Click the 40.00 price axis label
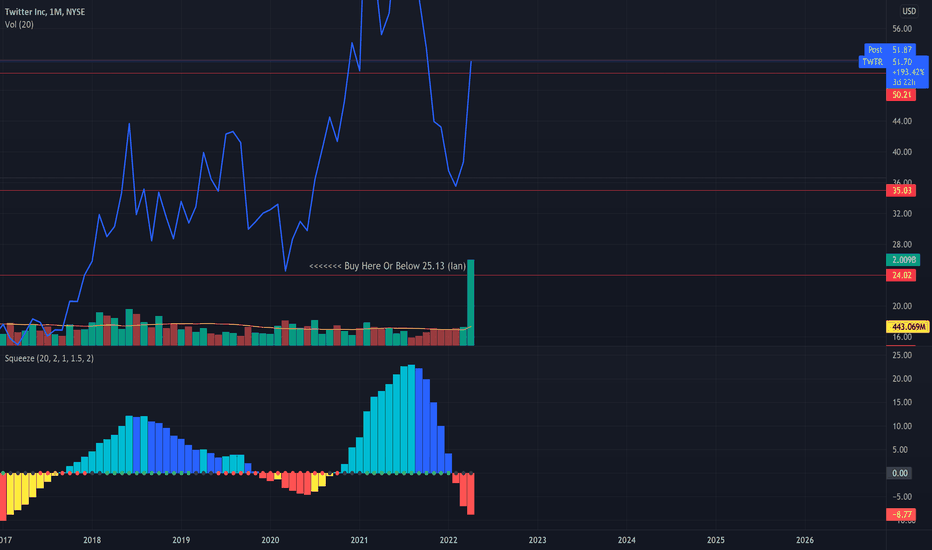 (x=902, y=152)
